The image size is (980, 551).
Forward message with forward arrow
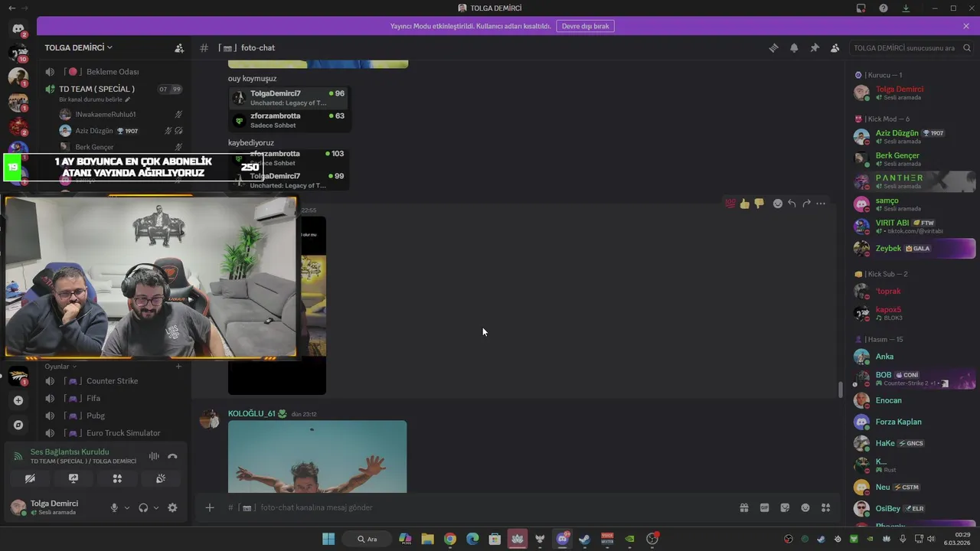[806, 204]
